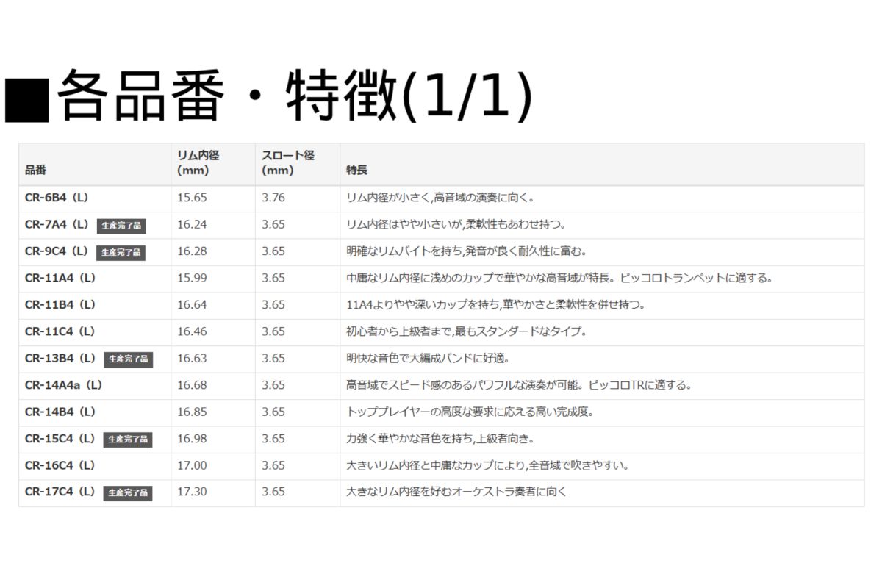This screenshot has height=588, width=882.
Task: Click the 品番 column header
Action: (x=35, y=170)
